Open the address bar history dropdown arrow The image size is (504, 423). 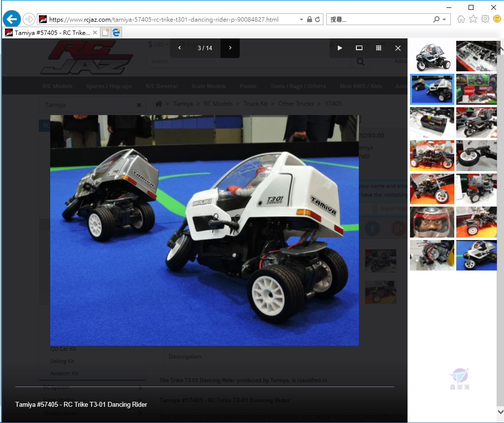(301, 20)
